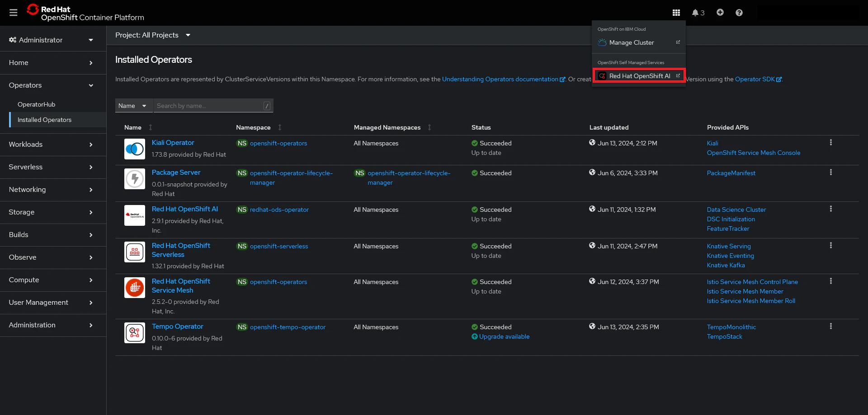Open kebab menu for Service Mesh row
Screen dimensions: 868x415
tap(831, 281)
